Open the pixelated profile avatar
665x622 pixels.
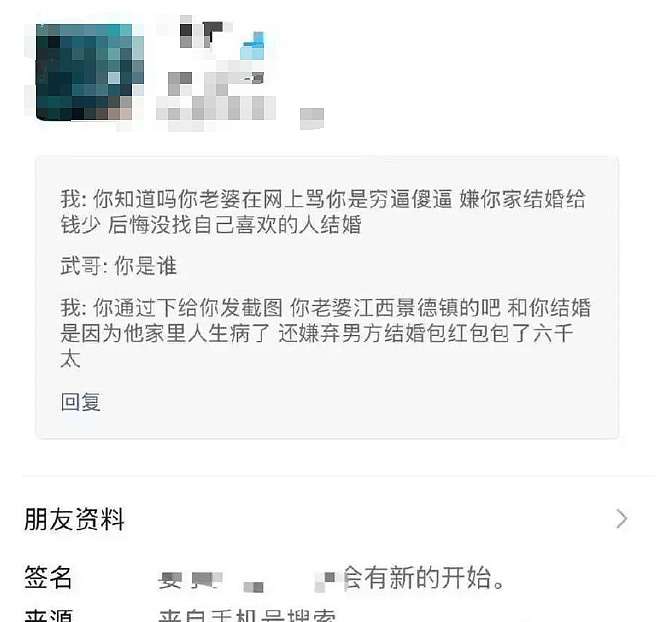coord(89,72)
